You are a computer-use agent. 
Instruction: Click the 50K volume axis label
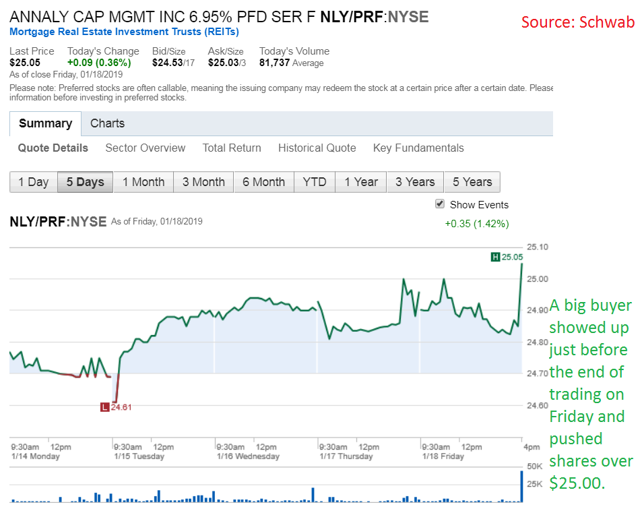point(535,466)
